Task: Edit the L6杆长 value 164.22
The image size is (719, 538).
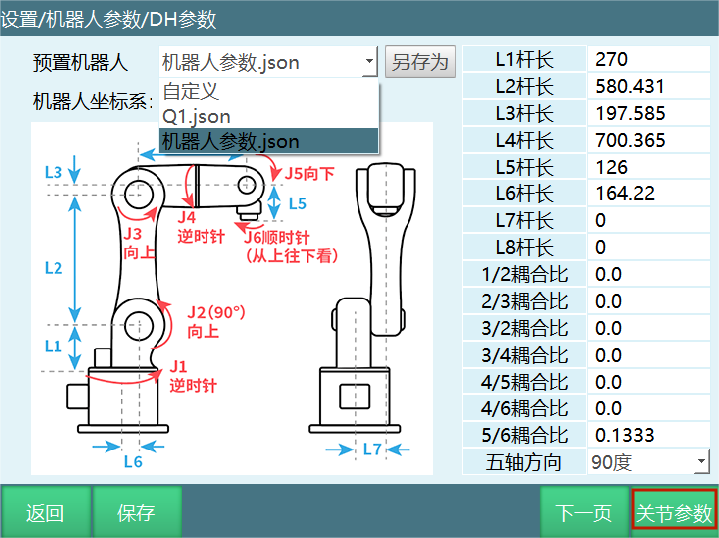Action: [650, 194]
